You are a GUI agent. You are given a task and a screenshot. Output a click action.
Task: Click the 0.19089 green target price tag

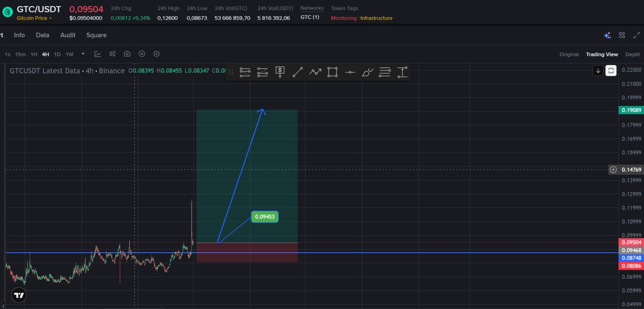pos(631,110)
